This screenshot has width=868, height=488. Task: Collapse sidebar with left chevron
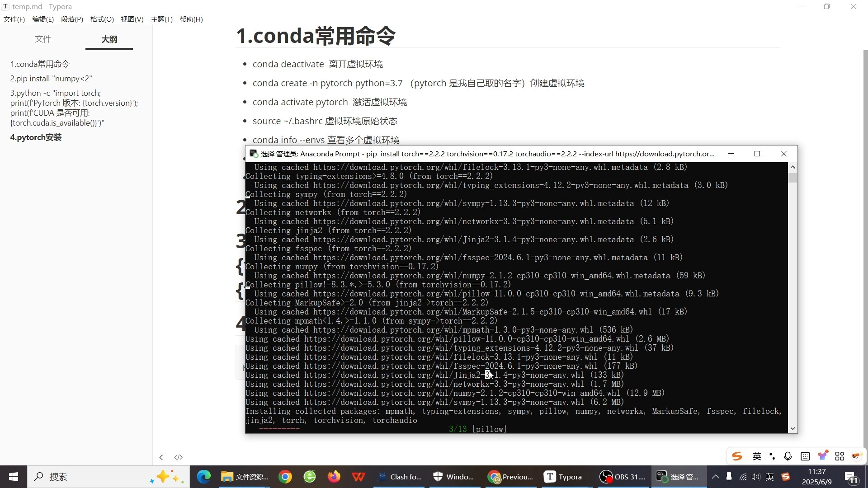point(161,457)
